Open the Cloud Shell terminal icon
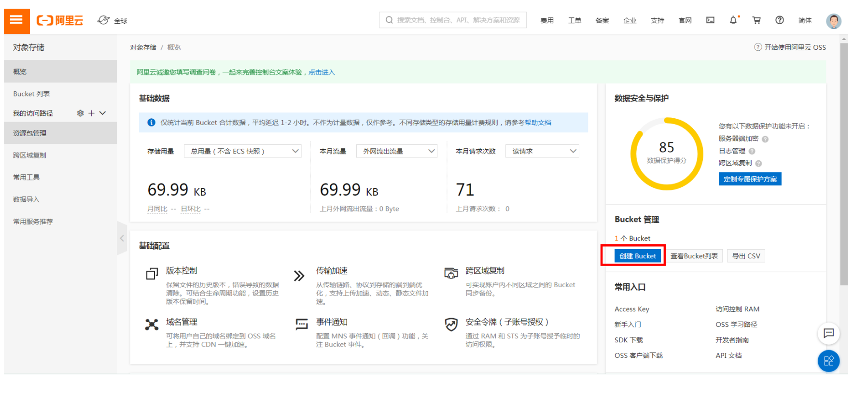868x393 pixels. click(x=710, y=20)
